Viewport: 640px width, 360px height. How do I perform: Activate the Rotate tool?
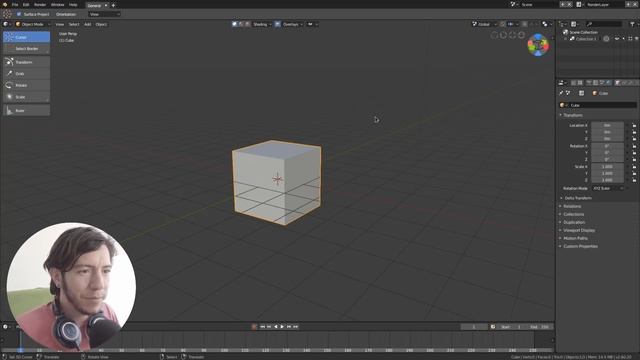pos(27,85)
